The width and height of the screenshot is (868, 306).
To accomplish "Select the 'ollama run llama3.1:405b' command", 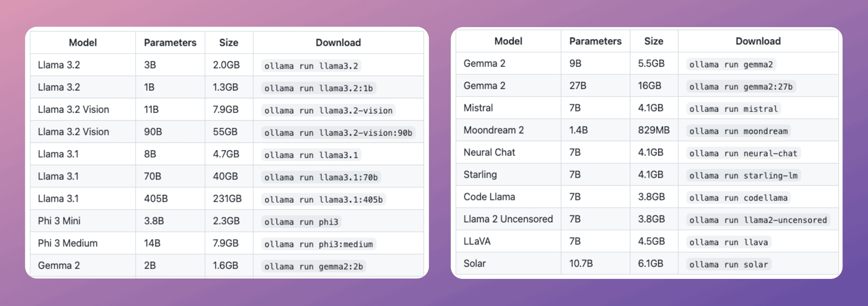I will point(324,199).
